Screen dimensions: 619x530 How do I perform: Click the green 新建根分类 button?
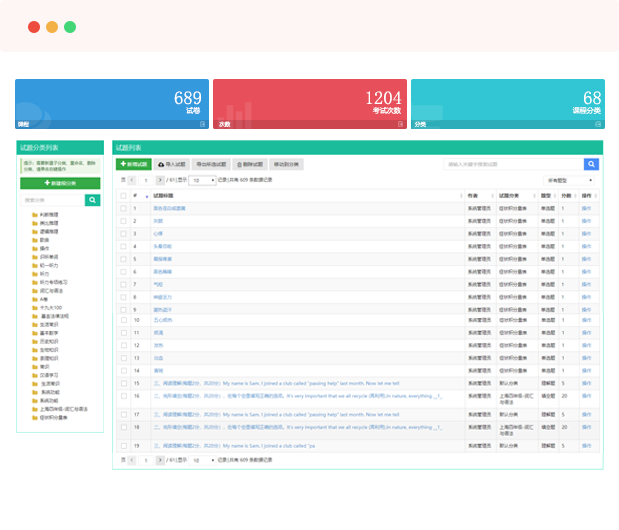pyautogui.click(x=60, y=184)
